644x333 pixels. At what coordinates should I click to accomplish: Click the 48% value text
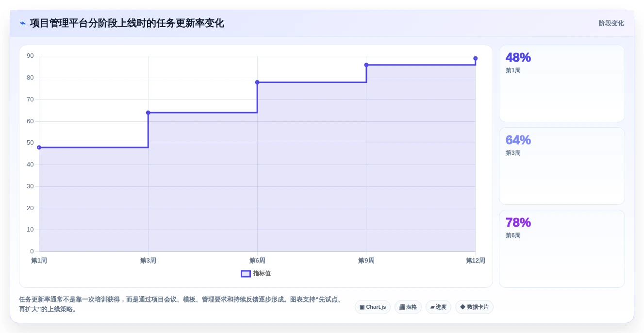tap(518, 58)
